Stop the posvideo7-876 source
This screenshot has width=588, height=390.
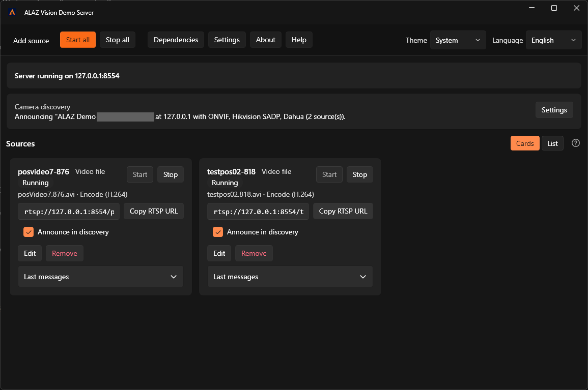pyautogui.click(x=170, y=174)
